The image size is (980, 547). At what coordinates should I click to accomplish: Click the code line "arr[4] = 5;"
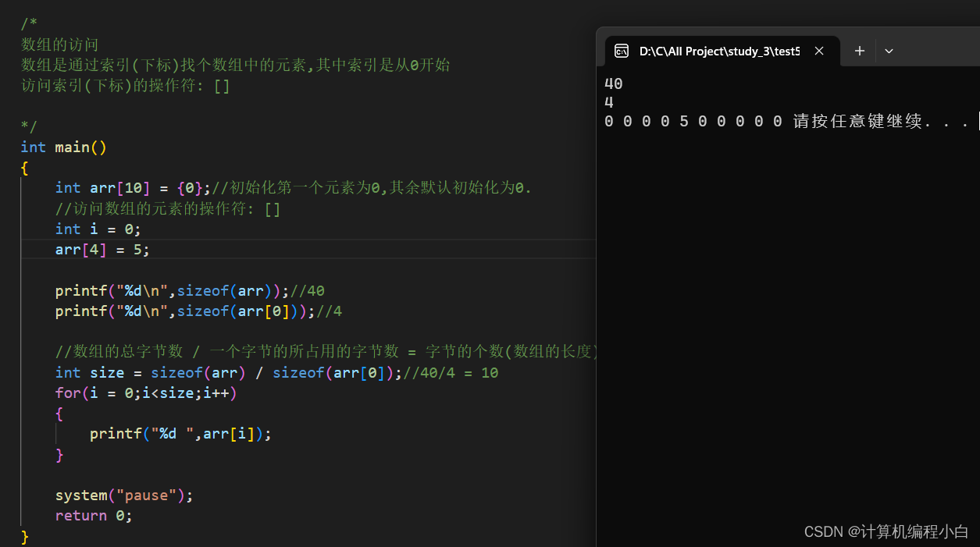point(102,250)
